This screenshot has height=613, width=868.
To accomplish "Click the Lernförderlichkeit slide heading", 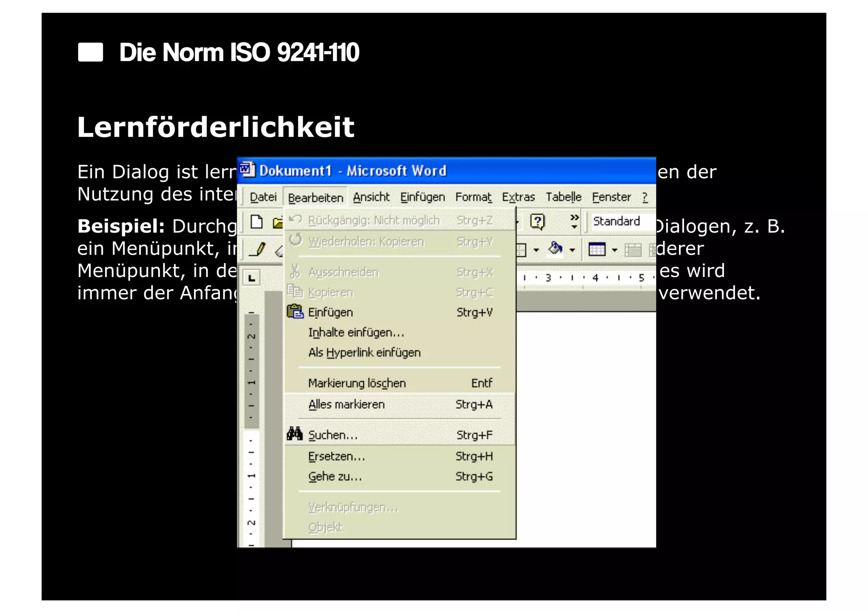I will (x=216, y=127).
